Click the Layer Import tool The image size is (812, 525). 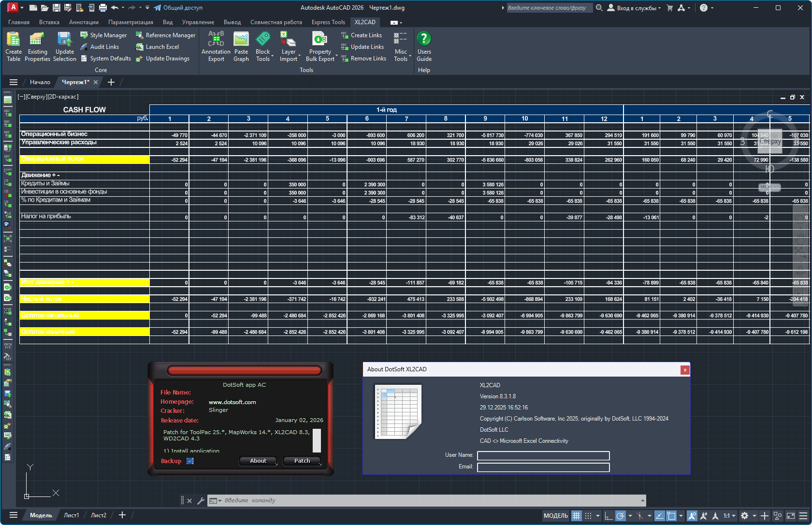coord(289,46)
